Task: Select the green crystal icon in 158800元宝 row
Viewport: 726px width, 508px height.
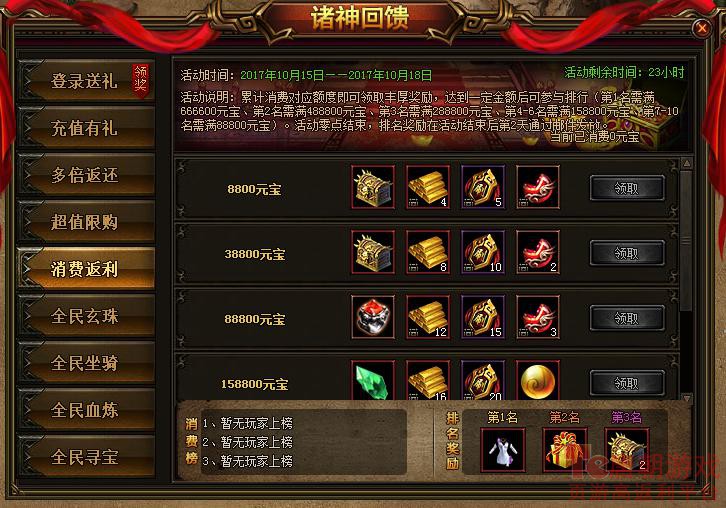Action: coord(373,380)
